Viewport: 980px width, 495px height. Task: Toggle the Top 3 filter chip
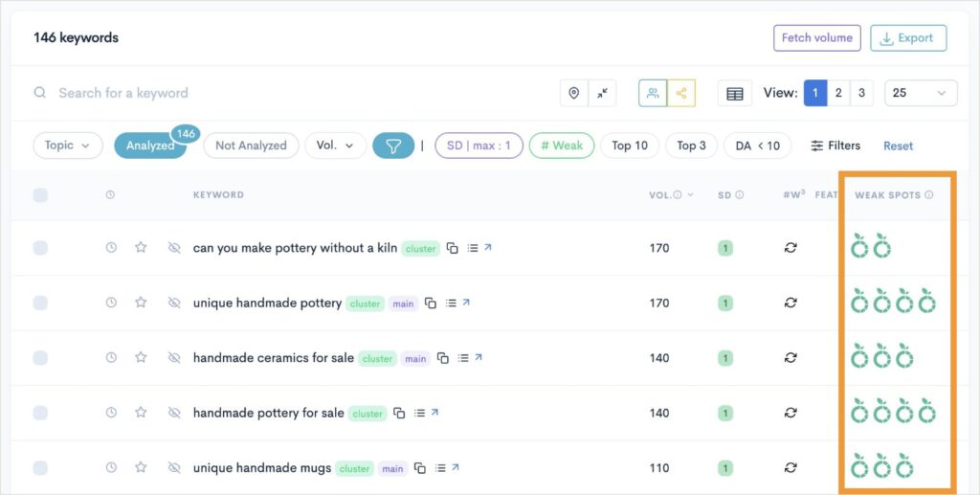(691, 146)
